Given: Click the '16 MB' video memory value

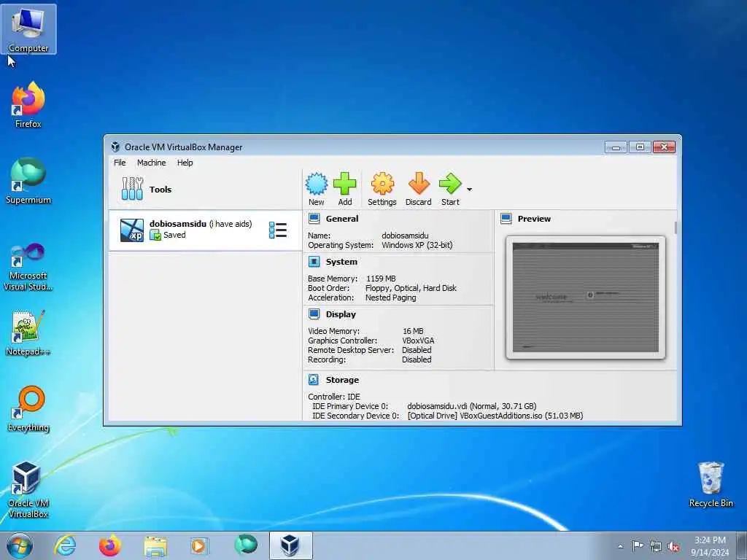Looking at the screenshot, I should [x=413, y=331].
